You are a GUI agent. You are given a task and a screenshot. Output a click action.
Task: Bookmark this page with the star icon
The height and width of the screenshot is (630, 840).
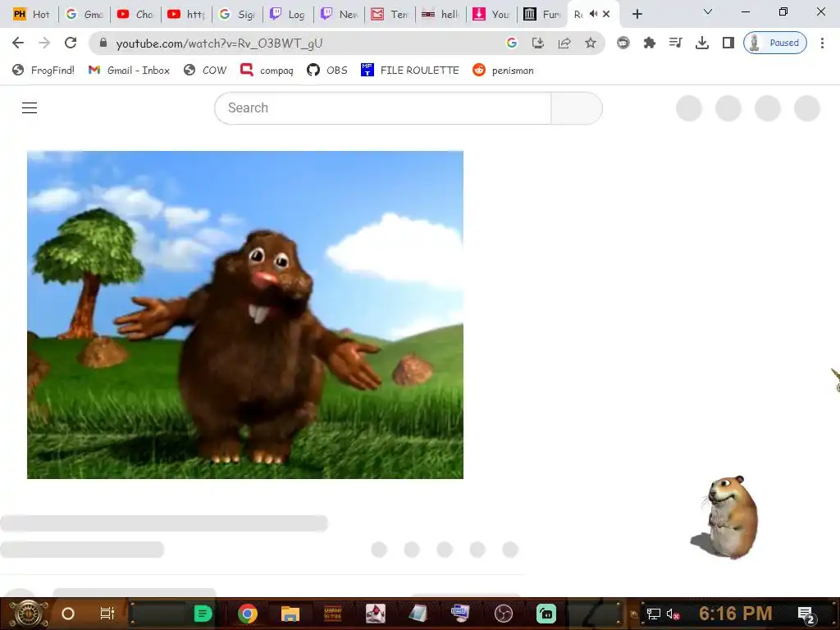click(591, 43)
